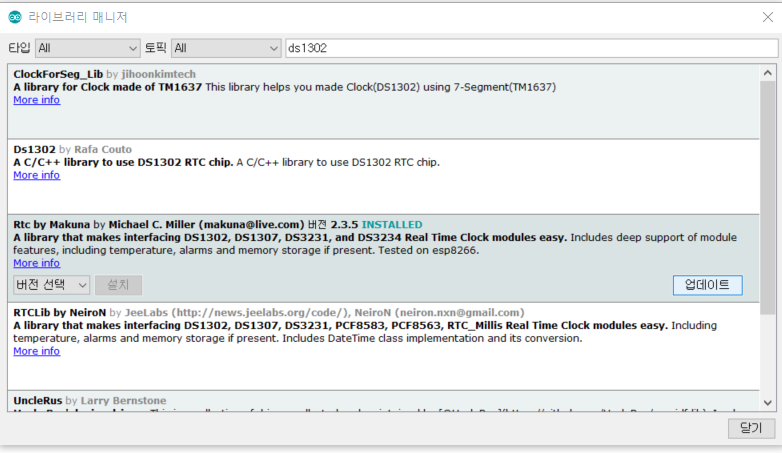
Task: Click the ds1302 search field
Action: pyautogui.click(x=531, y=48)
